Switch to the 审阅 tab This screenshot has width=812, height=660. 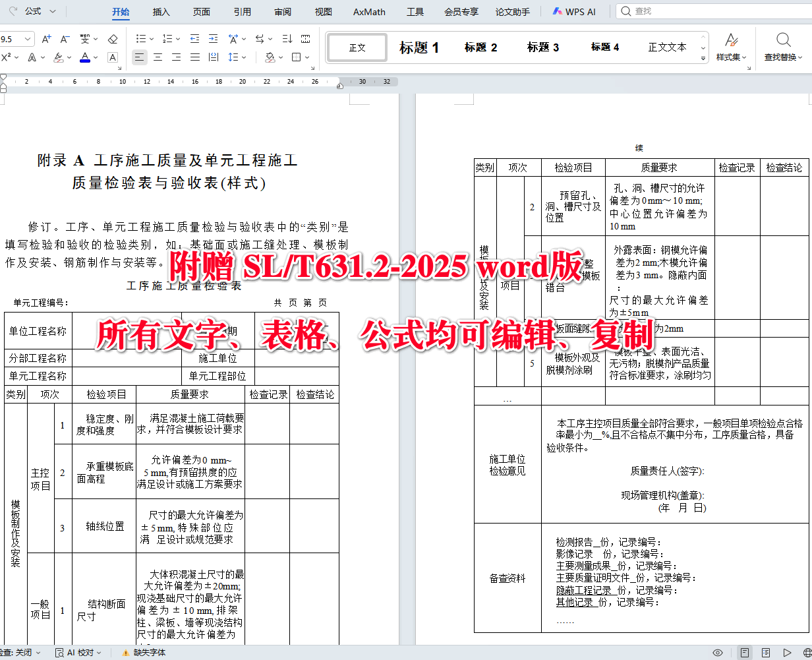283,12
